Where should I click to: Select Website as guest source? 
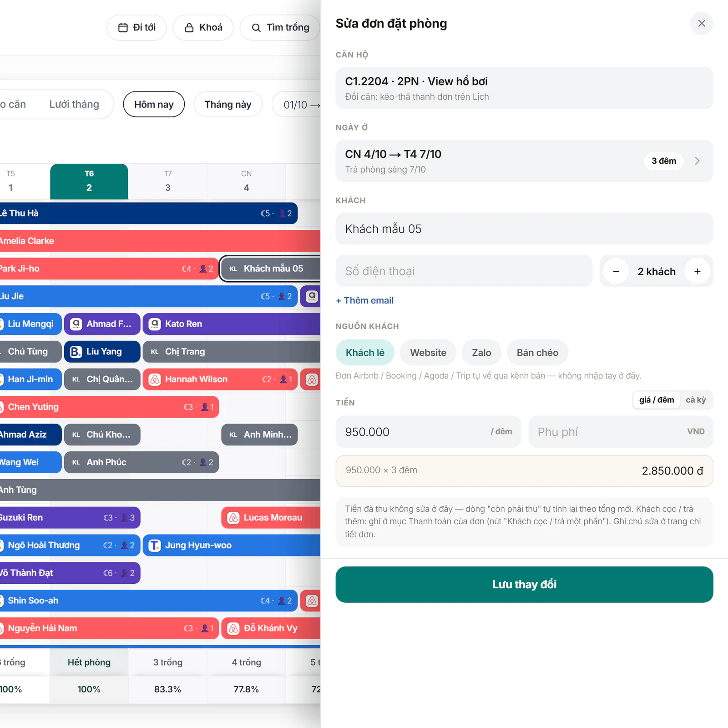click(428, 353)
